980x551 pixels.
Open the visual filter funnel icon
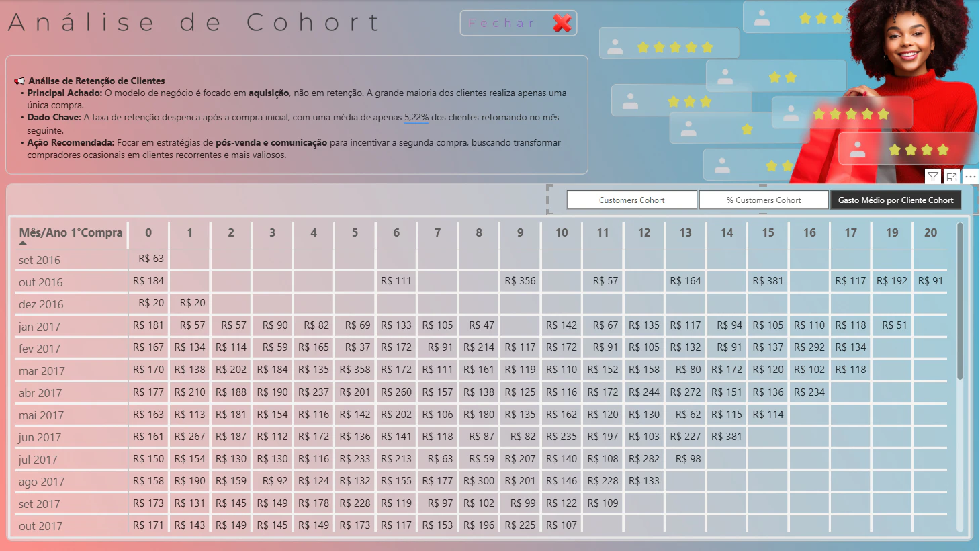coord(933,177)
